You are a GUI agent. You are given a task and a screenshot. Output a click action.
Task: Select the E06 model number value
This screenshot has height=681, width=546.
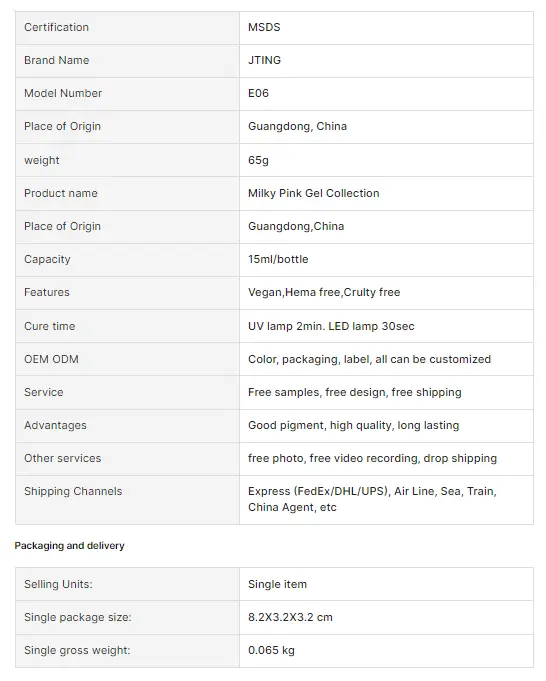pyautogui.click(x=258, y=93)
